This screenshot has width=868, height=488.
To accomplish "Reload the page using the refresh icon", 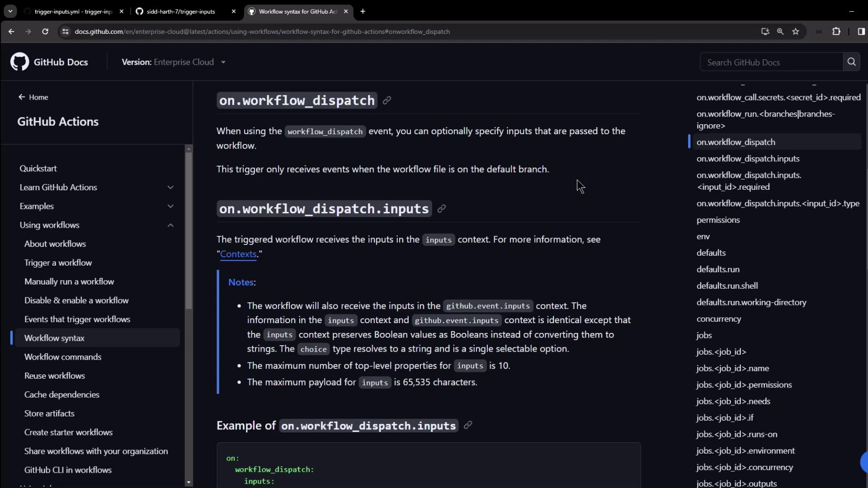I will [45, 32].
